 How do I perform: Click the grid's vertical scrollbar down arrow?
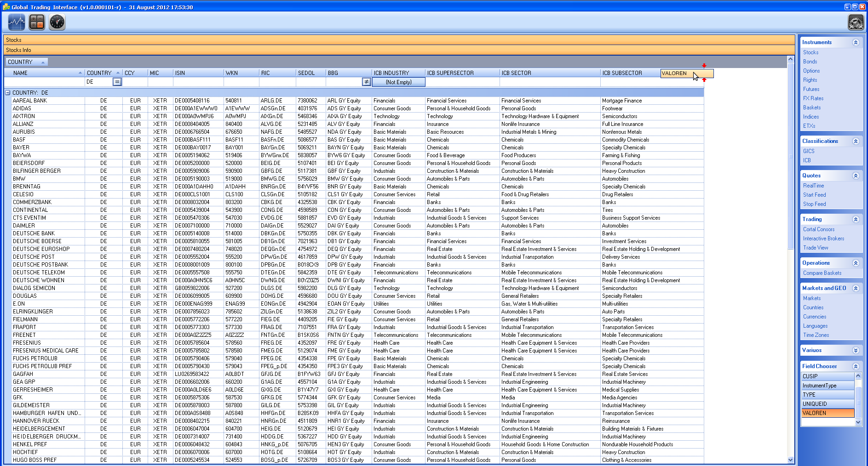coord(790,460)
